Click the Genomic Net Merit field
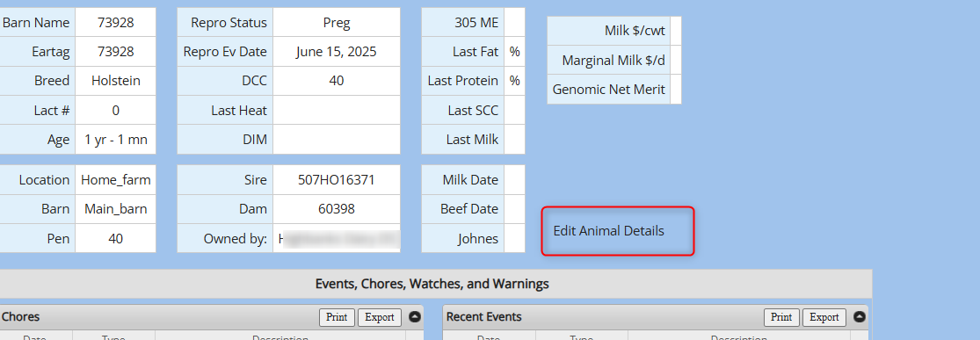This screenshot has width=980, height=340. click(676, 90)
